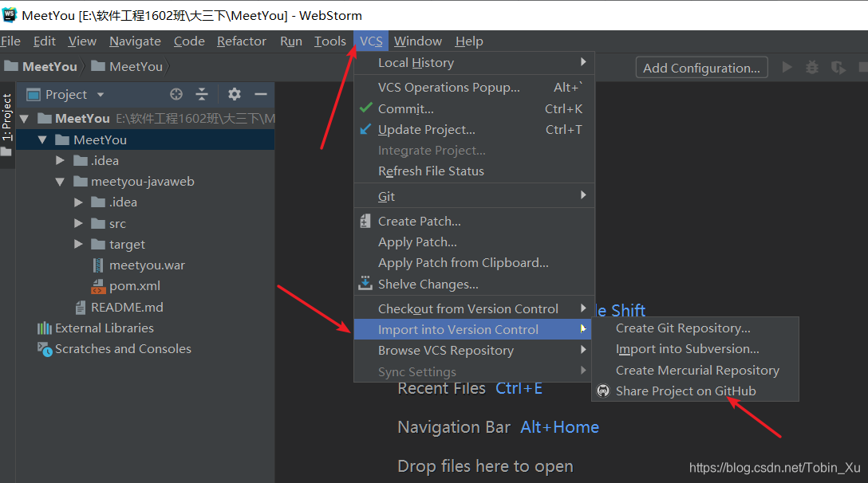Close the VCS menu via its header

[x=371, y=41]
